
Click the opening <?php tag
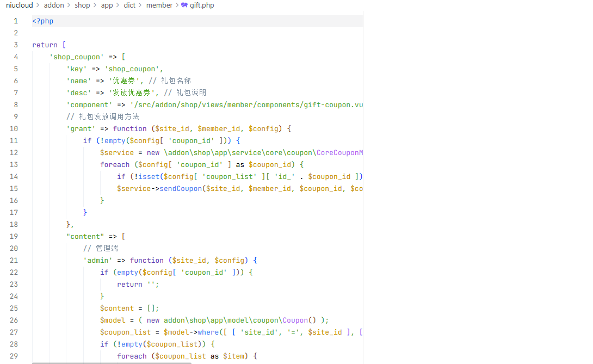click(43, 21)
